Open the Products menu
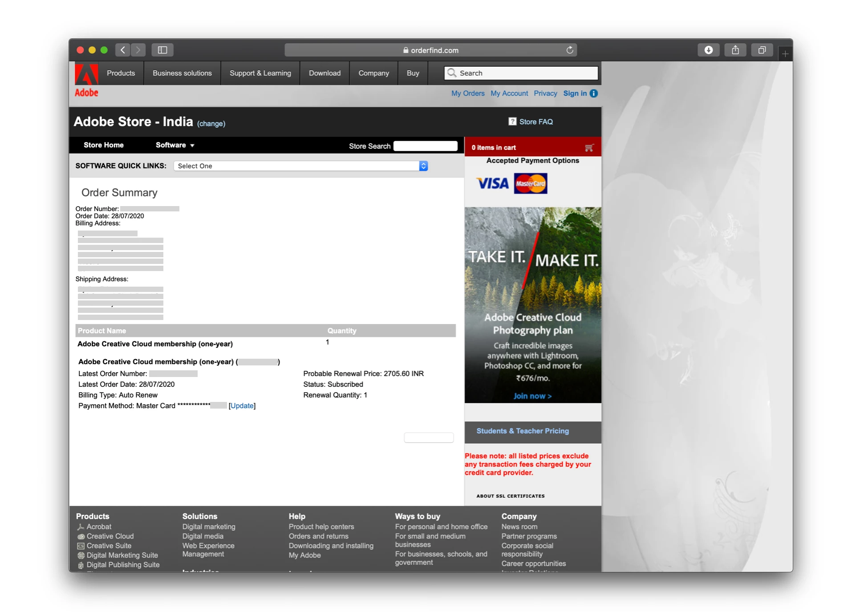 coord(121,73)
